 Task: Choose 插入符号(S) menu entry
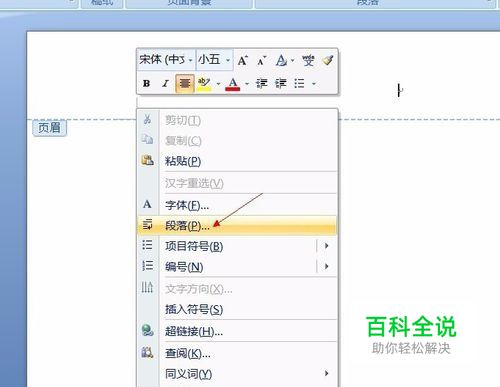[x=237, y=309]
